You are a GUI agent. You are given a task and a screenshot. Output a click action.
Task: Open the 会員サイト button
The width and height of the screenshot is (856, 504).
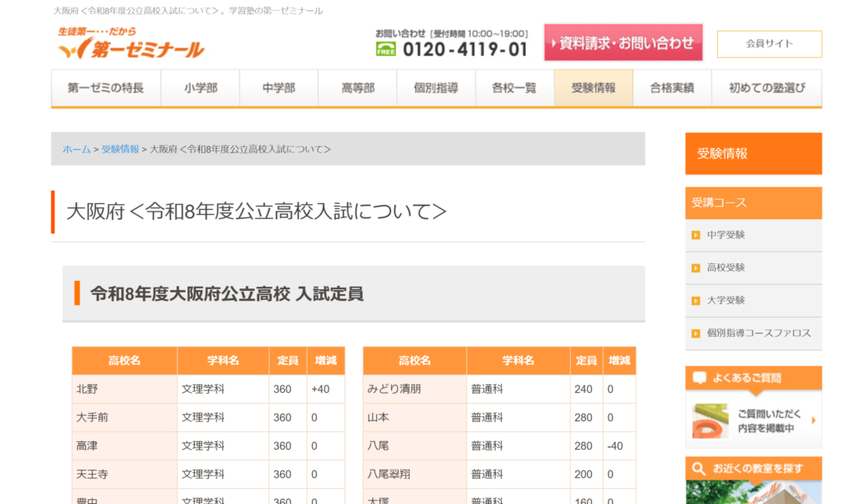[x=769, y=43]
